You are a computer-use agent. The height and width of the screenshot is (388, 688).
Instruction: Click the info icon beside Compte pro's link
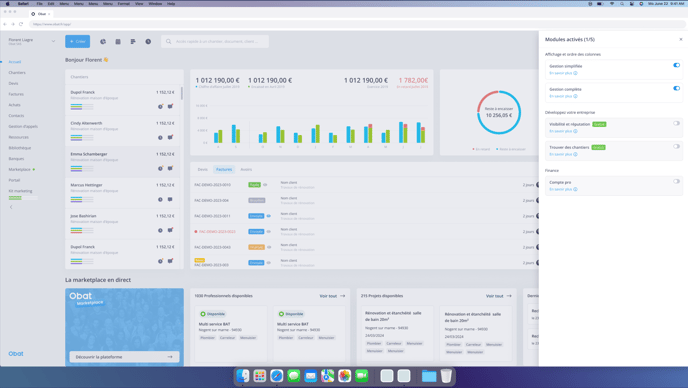pyautogui.click(x=576, y=189)
